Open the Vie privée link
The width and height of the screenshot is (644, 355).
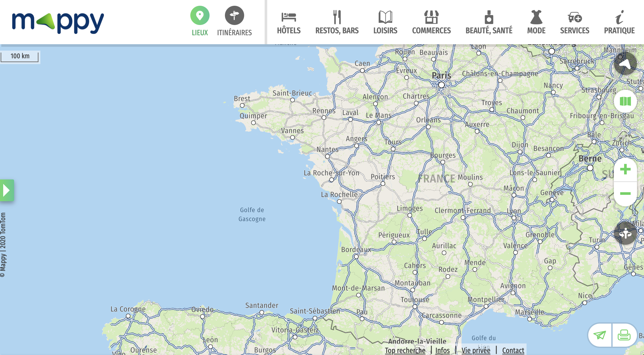(475, 350)
